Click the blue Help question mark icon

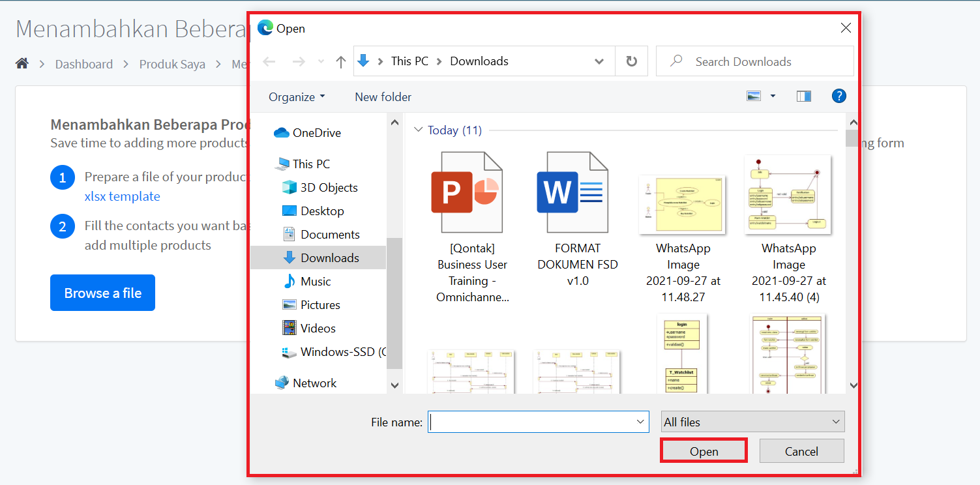click(839, 96)
